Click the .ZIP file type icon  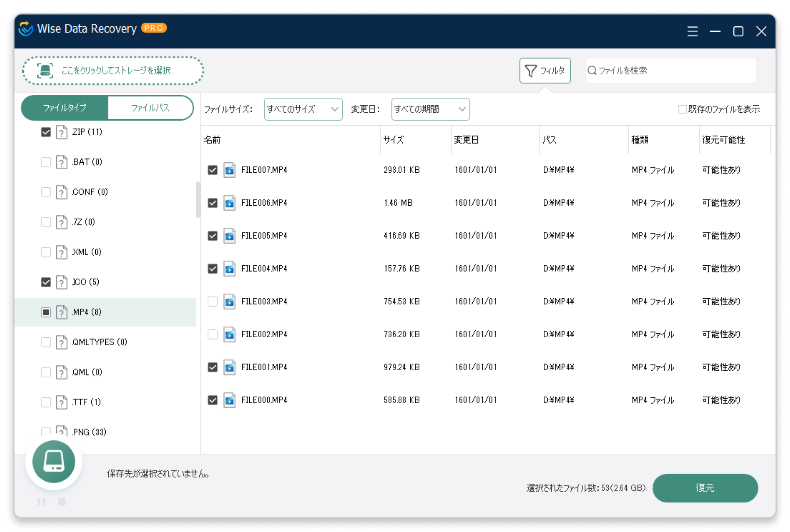[61, 132]
